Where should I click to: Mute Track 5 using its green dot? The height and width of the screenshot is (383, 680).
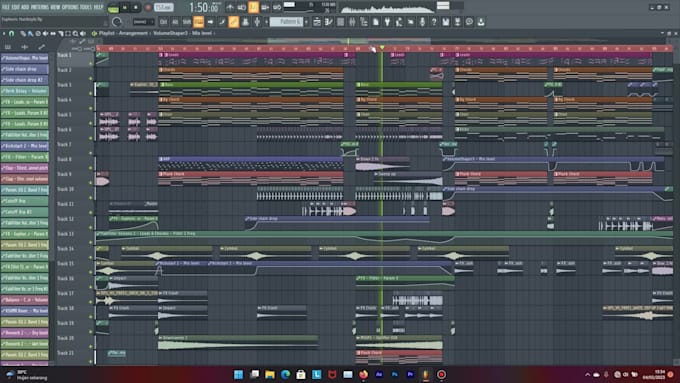(91, 123)
